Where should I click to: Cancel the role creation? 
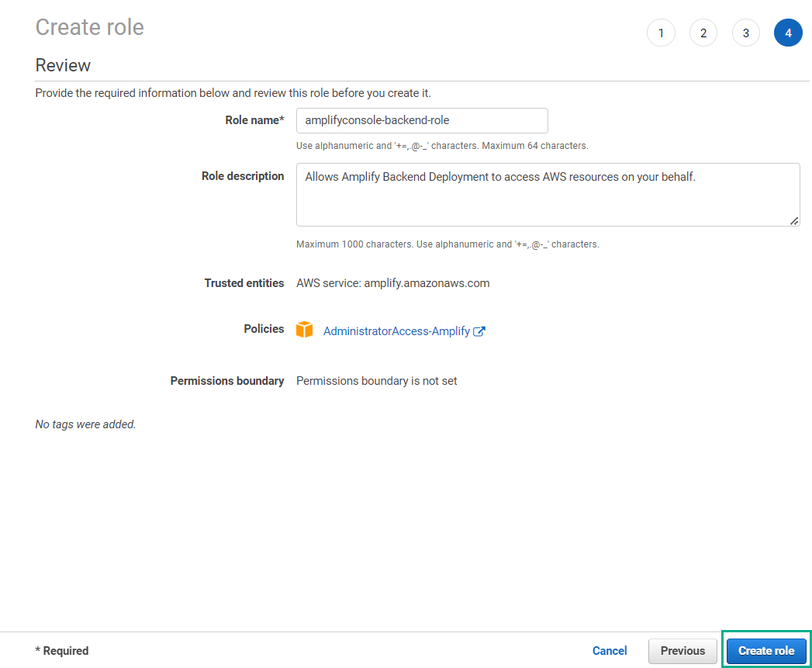coord(610,651)
